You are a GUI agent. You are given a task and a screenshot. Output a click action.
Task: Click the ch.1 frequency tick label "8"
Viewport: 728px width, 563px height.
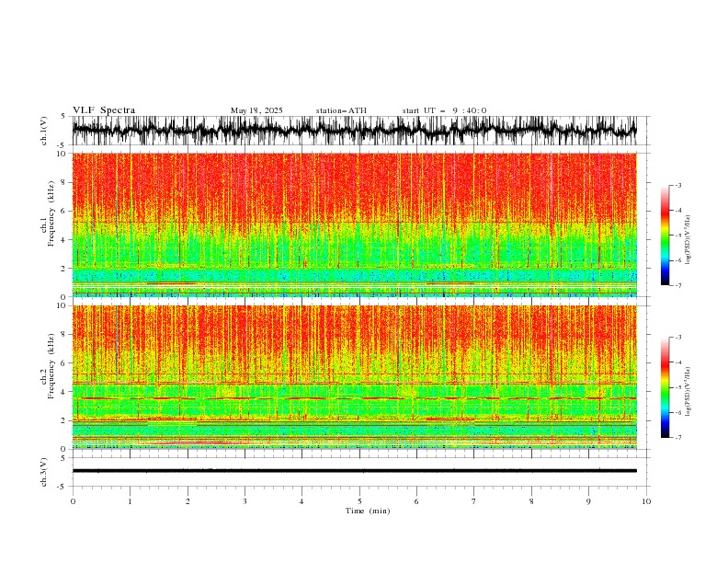[64, 182]
